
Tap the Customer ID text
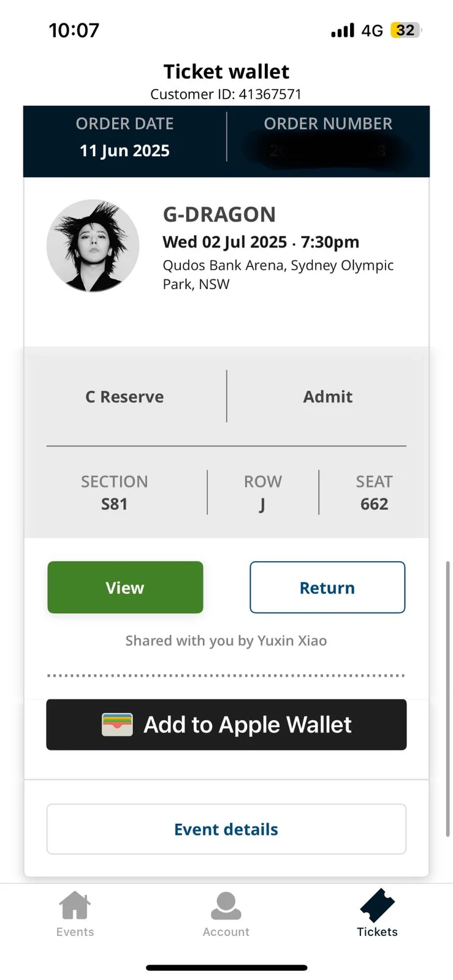pyautogui.click(x=226, y=94)
